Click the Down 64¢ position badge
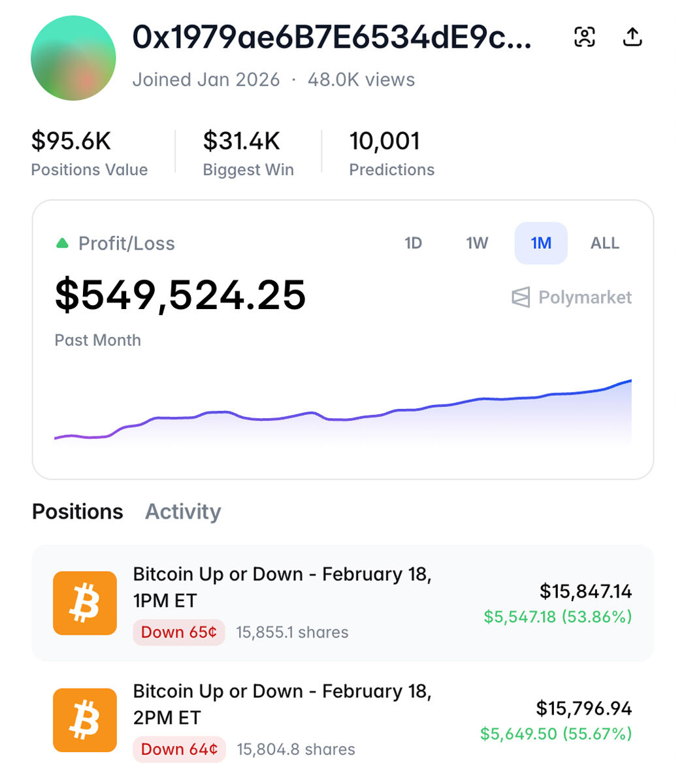This screenshot has width=686, height=784. (x=179, y=749)
